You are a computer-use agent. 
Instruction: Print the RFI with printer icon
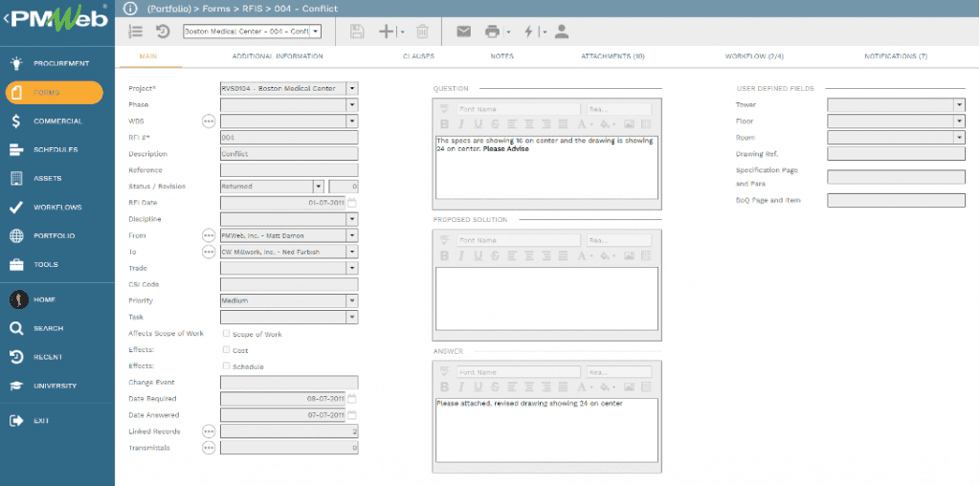pyautogui.click(x=493, y=32)
